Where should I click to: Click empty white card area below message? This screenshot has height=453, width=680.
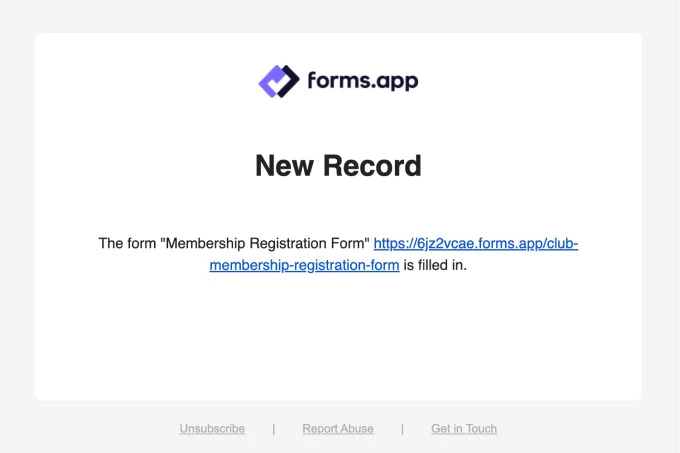(338, 340)
